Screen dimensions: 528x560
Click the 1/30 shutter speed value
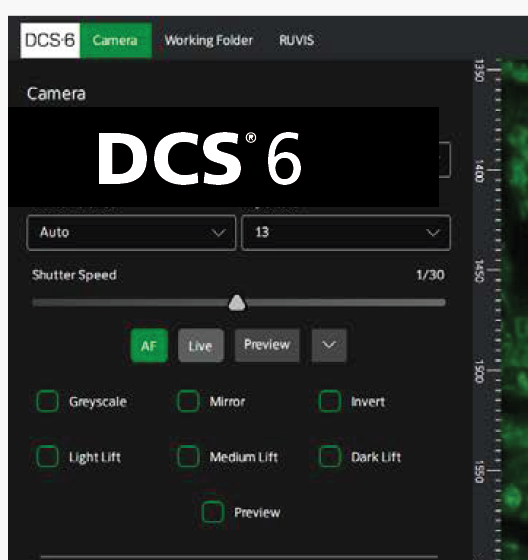coord(430,275)
